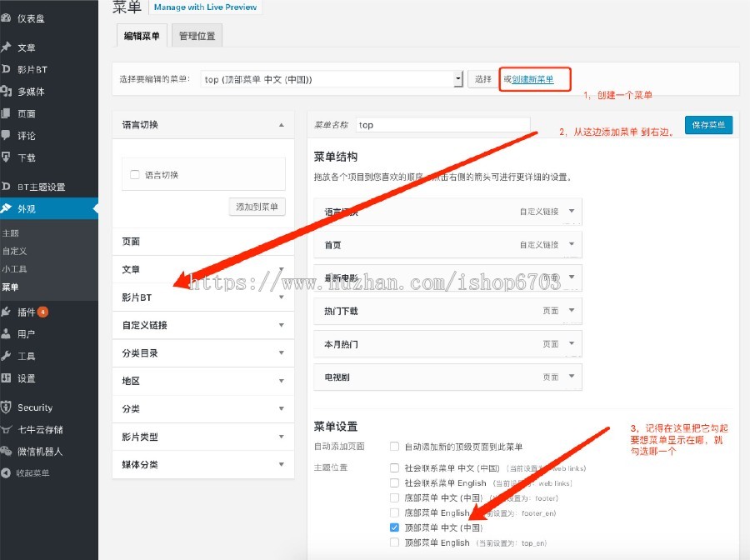
Task: Click the 页面 pages icon
Action: 6,113
